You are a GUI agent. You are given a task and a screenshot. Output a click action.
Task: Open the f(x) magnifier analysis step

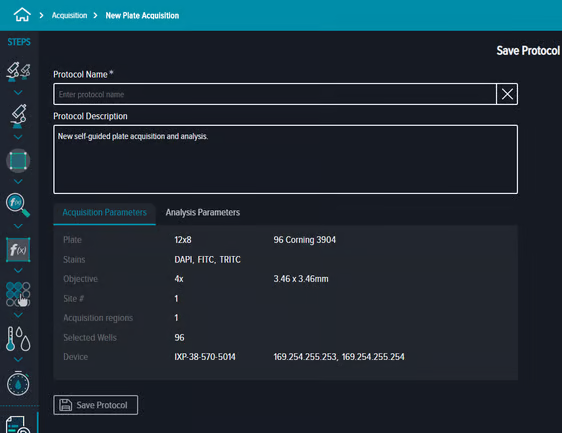(x=18, y=205)
